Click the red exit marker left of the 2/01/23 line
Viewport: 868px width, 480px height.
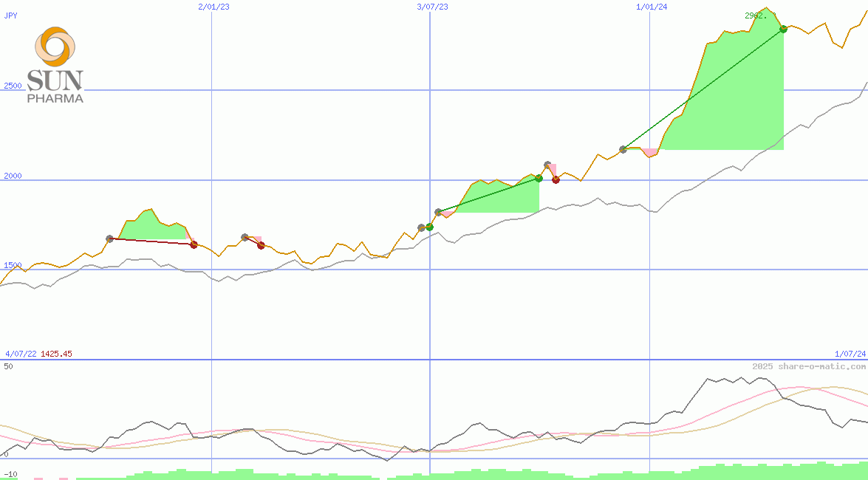pos(194,244)
